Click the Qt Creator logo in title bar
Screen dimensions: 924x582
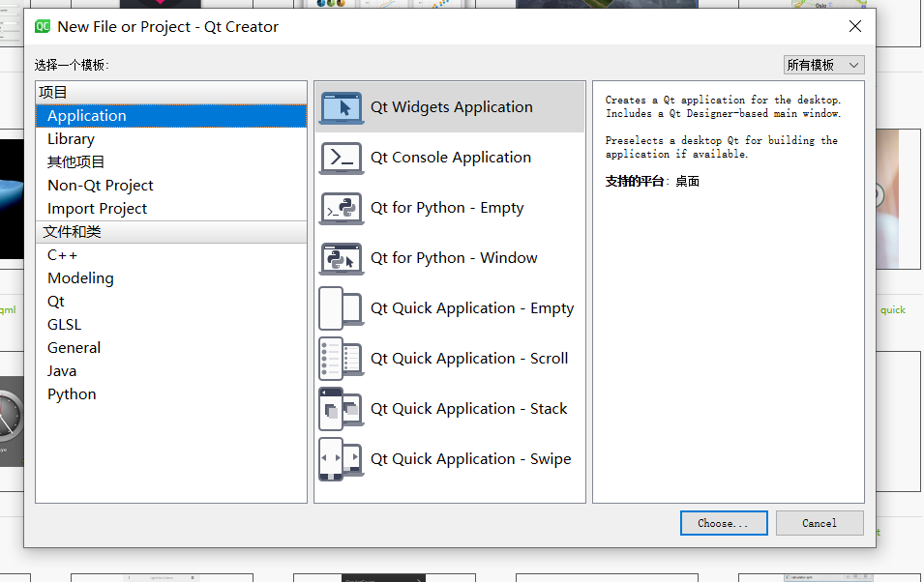point(43,26)
